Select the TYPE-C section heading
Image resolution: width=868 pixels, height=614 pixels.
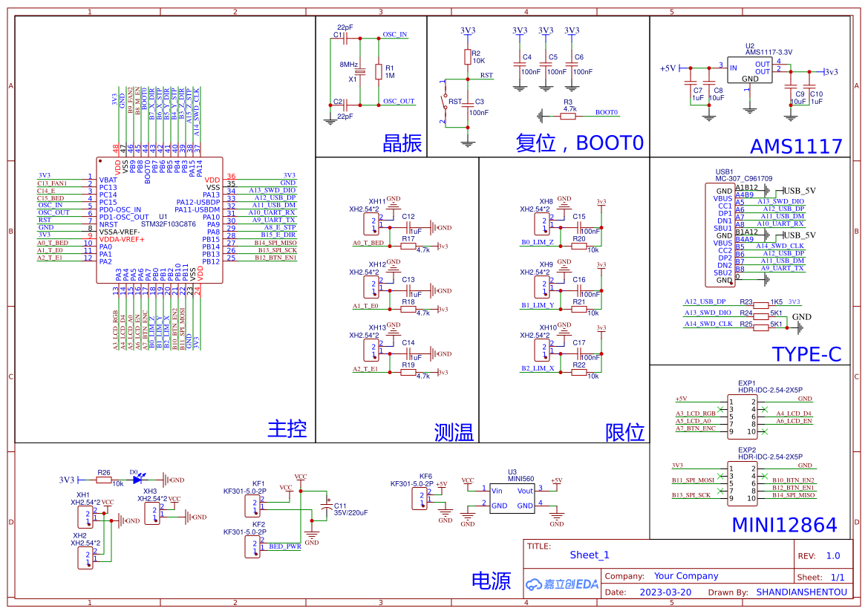coord(808,355)
